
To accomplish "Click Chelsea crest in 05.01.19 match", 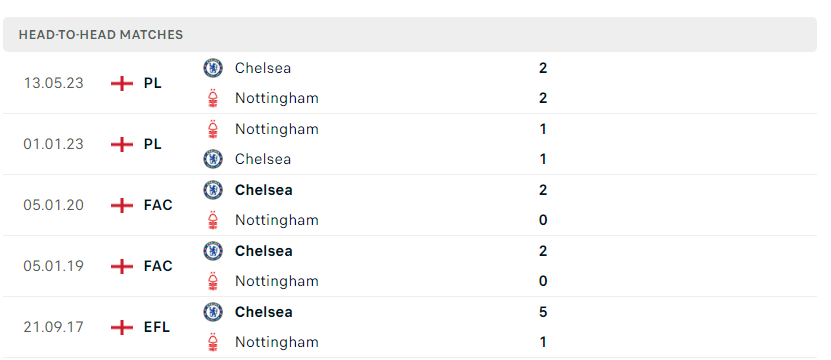I will coord(213,251).
